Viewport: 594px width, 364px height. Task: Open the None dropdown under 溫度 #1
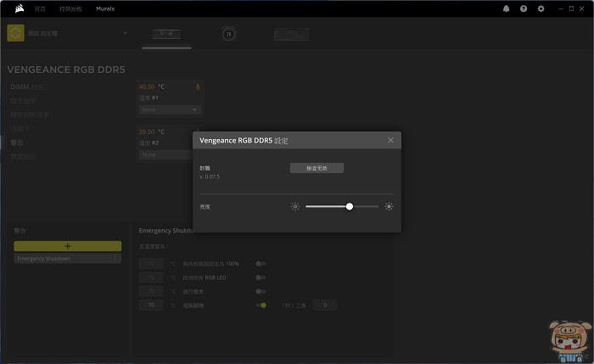[x=170, y=109]
